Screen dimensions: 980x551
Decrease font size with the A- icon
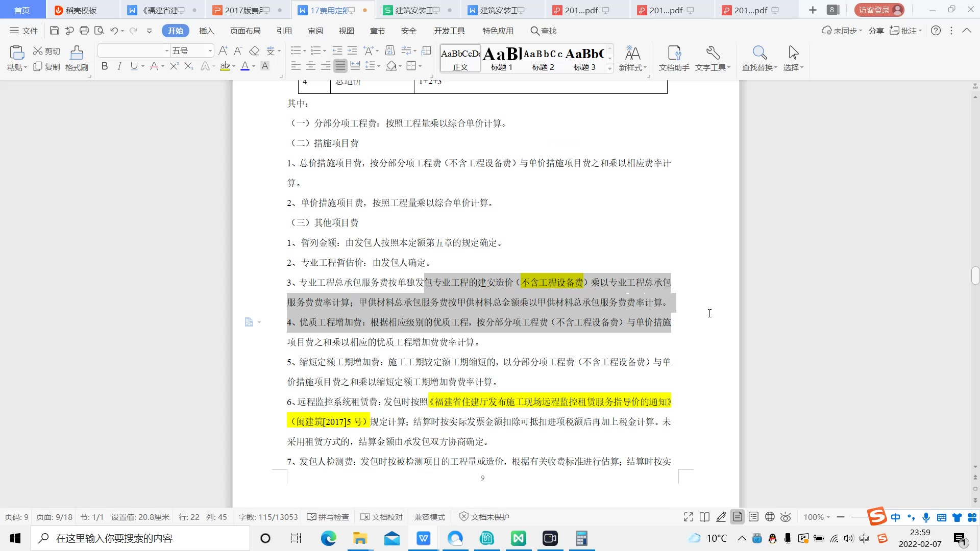(x=238, y=51)
